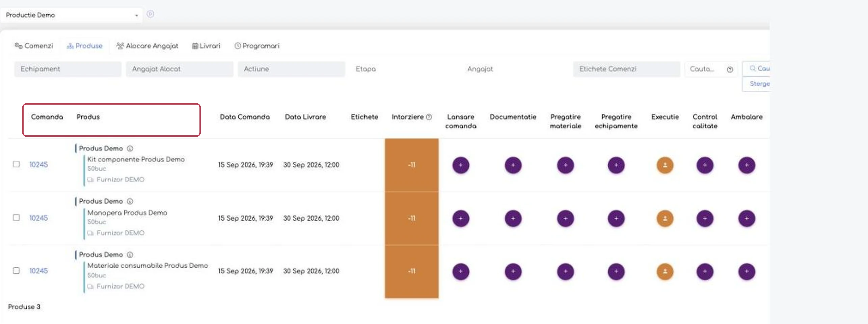Click the -11 delay cell in Manopera row

pos(412,218)
